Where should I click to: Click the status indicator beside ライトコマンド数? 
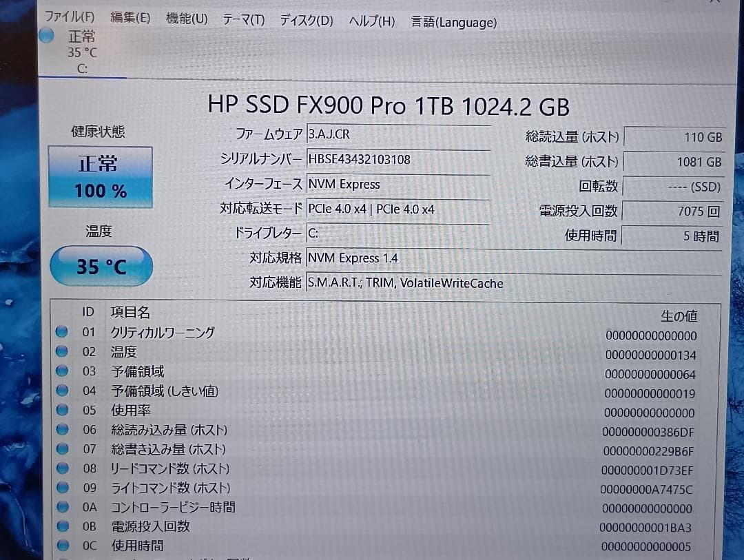click(x=62, y=487)
